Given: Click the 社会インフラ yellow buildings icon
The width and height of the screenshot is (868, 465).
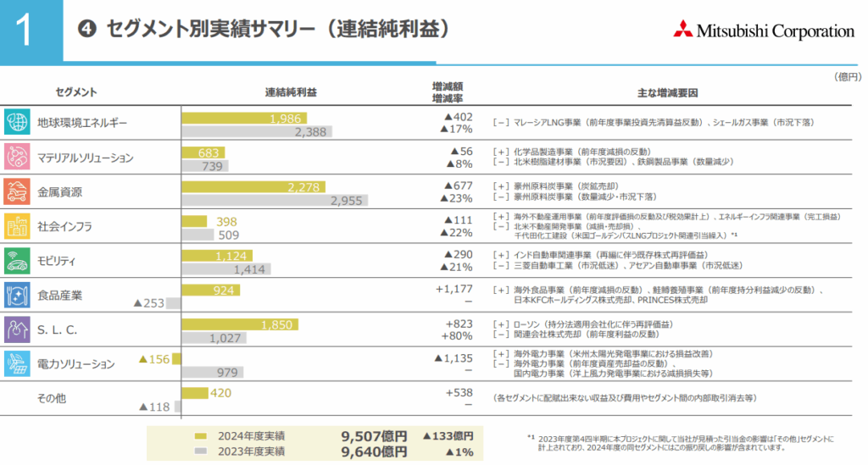Looking at the screenshot, I should click(x=17, y=225).
